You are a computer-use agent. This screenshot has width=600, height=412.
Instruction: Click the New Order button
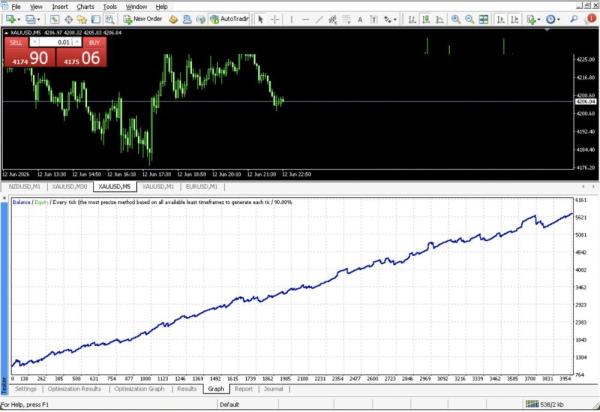143,19
